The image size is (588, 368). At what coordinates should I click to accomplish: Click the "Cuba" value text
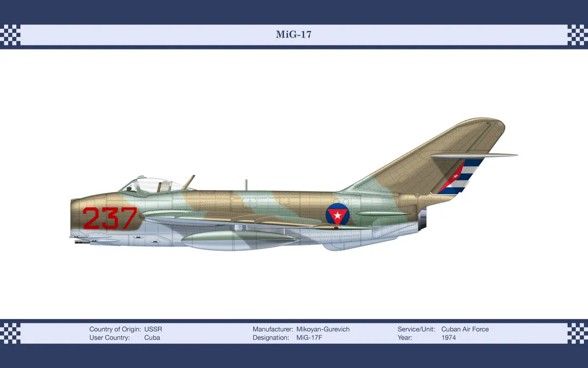(152, 337)
